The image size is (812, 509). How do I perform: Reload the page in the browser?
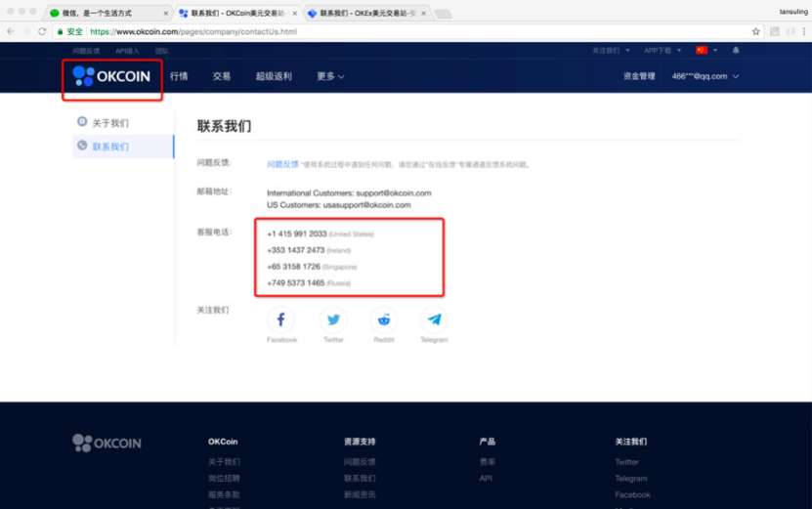[42, 31]
